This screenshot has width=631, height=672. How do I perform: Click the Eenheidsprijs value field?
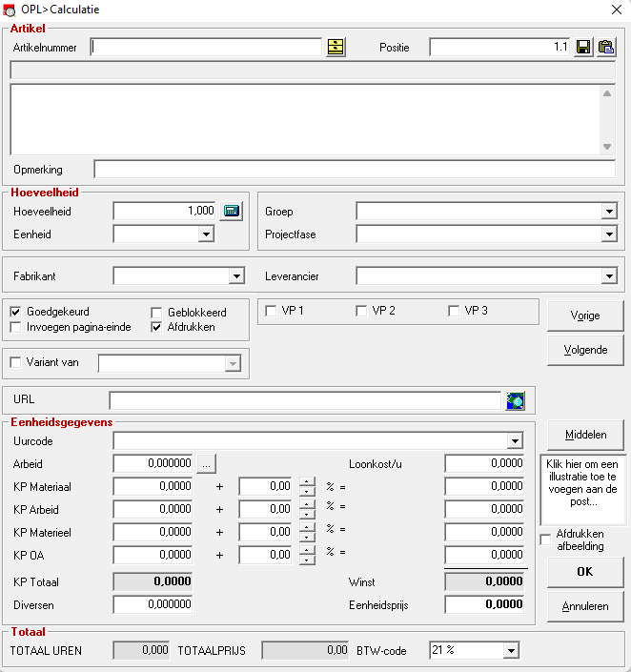pyautogui.click(x=484, y=604)
